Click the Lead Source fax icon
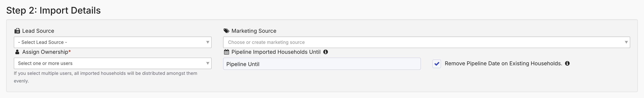 17,31
